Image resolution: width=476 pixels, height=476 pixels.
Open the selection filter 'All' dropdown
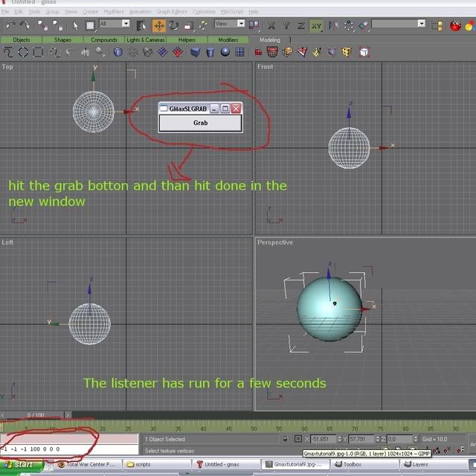pyautogui.click(x=115, y=25)
